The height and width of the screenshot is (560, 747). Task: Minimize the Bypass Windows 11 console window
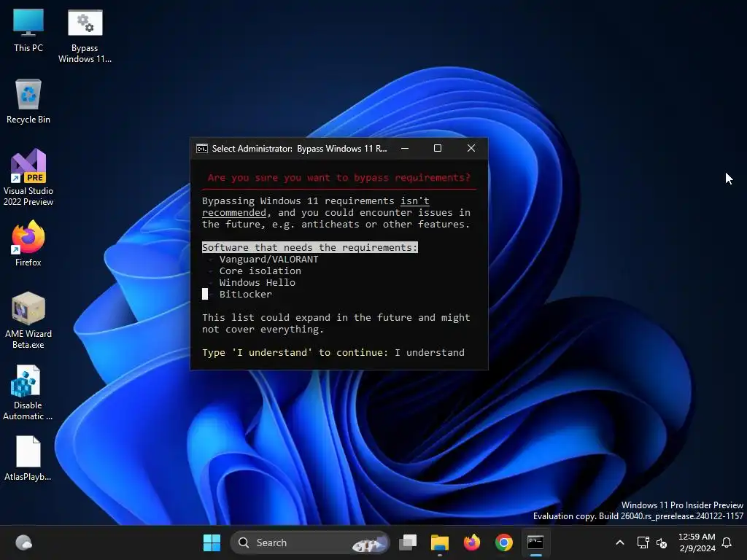pyautogui.click(x=405, y=149)
